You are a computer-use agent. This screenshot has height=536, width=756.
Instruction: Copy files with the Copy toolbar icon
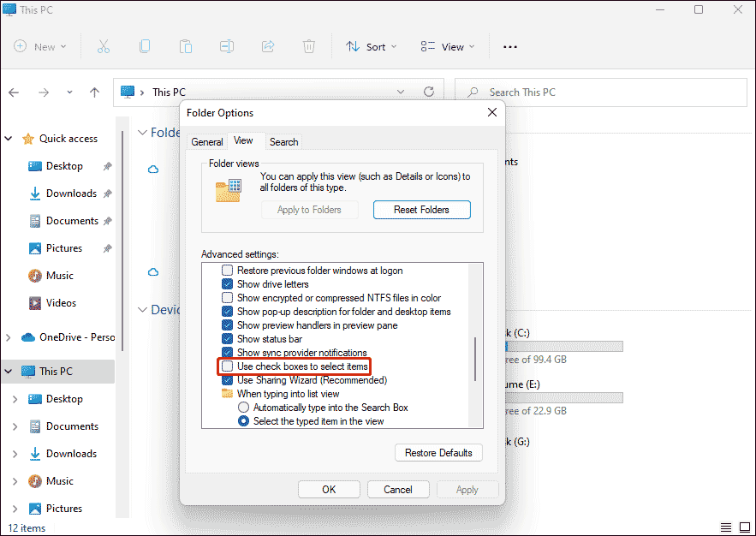pyautogui.click(x=144, y=46)
